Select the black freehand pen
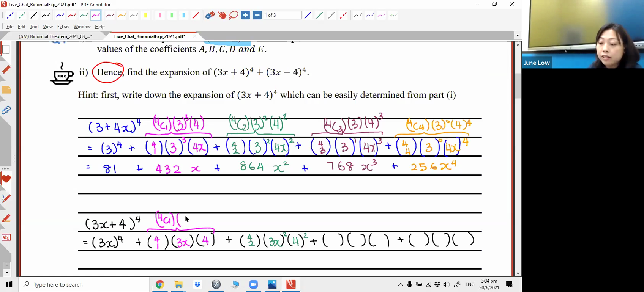The width and height of the screenshot is (644, 292). coord(46,16)
